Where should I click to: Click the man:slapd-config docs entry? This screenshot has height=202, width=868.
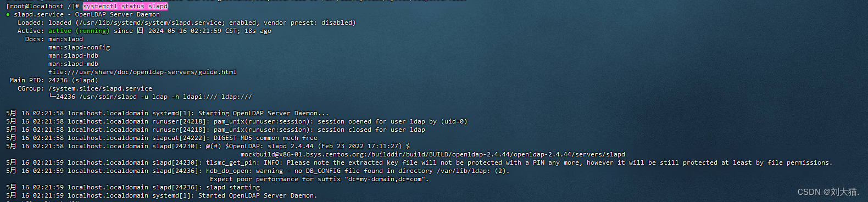[79, 47]
